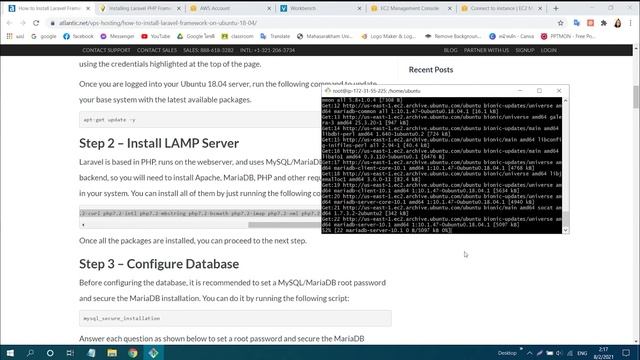Show hidden system tray icons
Screen dimensions: 640x360
(529, 353)
